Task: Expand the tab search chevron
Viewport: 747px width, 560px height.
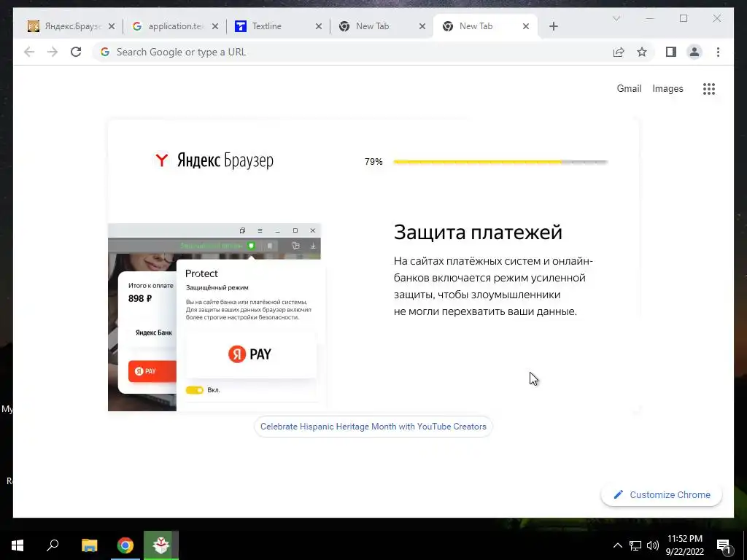Action: pos(616,18)
